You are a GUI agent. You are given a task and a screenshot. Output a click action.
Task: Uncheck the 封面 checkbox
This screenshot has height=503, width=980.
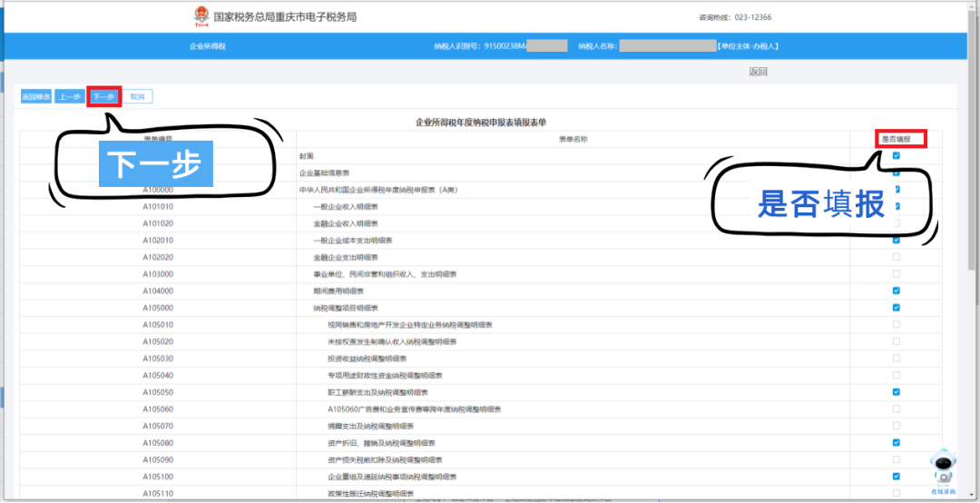(x=897, y=156)
